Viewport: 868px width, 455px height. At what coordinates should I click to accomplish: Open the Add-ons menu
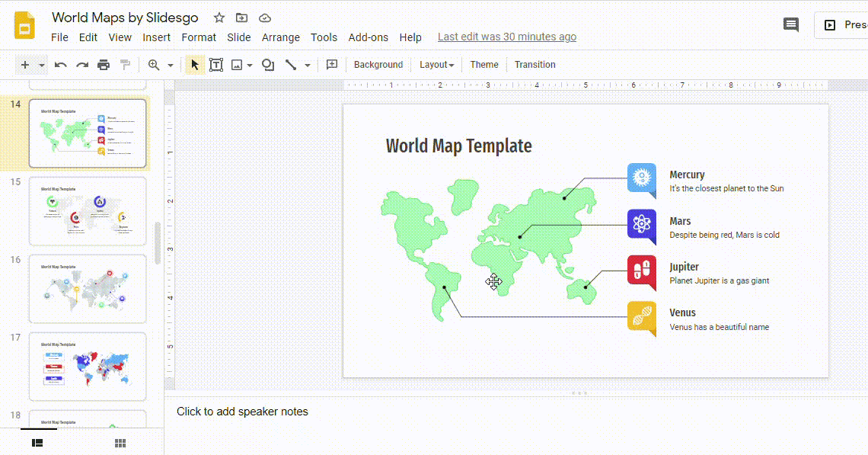pyautogui.click(x=368, y=37)
